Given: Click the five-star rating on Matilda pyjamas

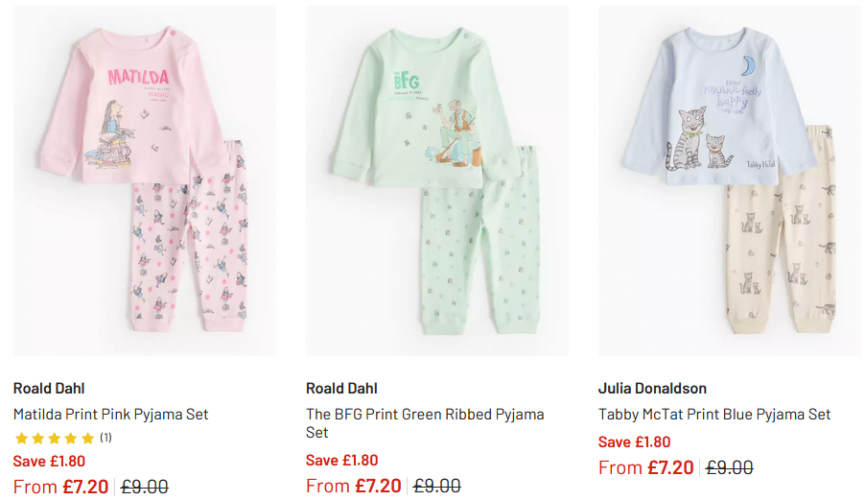Looking at the screenshot, I should (54, 438).
